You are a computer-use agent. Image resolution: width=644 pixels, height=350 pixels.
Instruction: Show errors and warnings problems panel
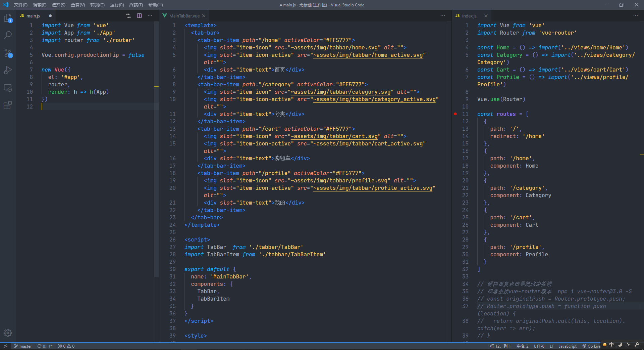tap(66, 346)
